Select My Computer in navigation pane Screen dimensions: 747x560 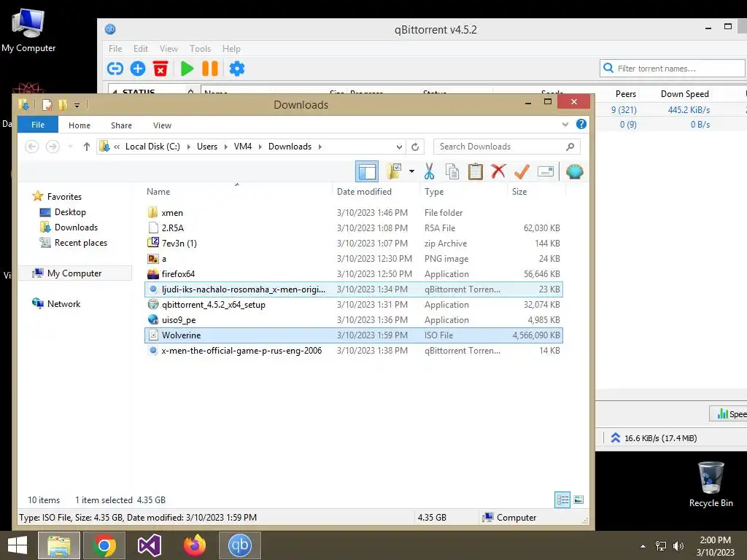tap(74, 273)
